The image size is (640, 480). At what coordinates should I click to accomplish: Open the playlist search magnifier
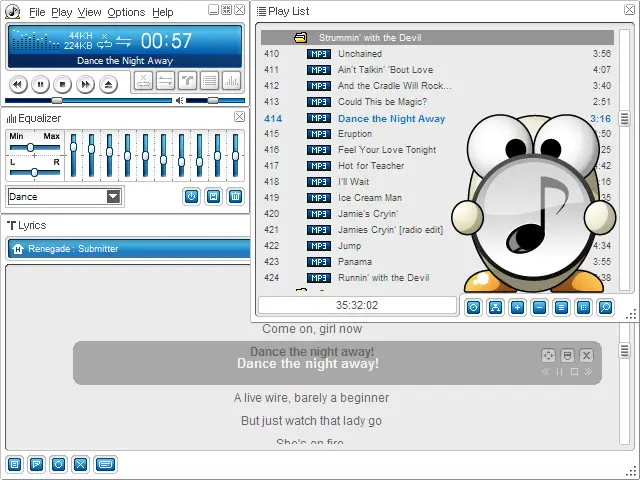(605, 307)
